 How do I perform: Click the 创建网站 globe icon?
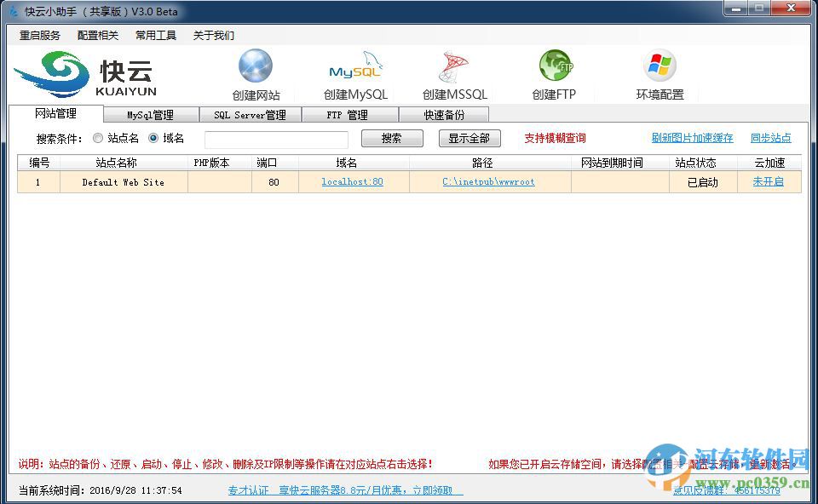[x=255, y=66]
